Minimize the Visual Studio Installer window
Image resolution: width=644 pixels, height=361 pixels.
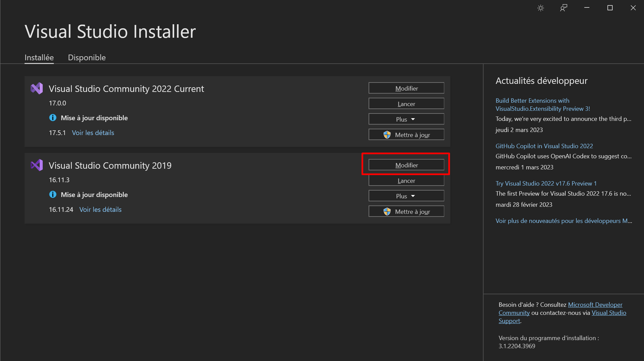[x=587, y=8]
